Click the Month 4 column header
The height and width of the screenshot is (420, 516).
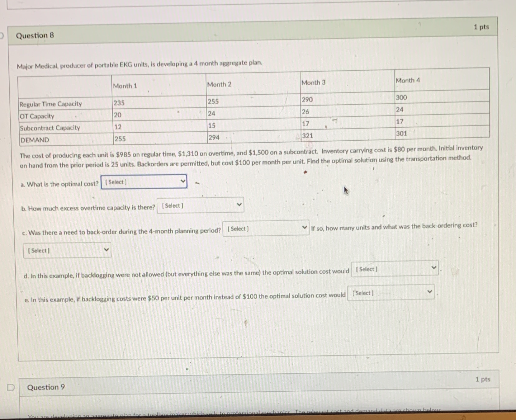(408, 80)
